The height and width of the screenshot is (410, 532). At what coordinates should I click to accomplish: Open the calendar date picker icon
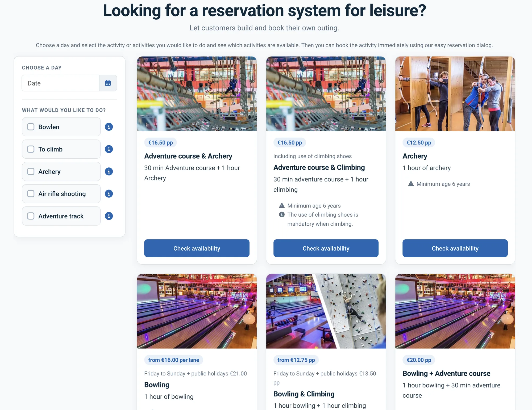pos(108,83)
